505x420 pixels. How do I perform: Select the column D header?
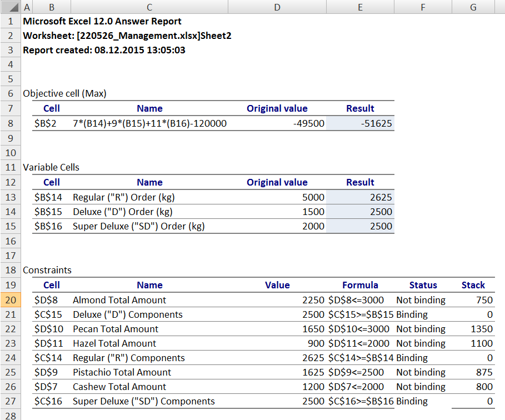277,7
